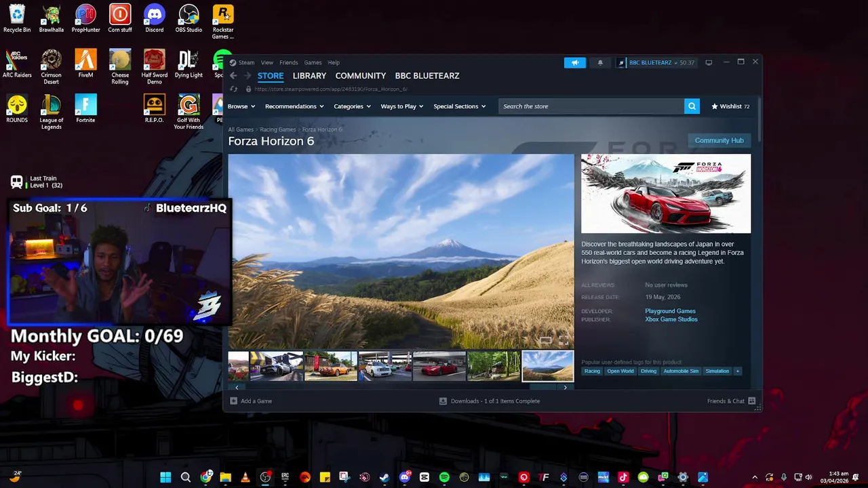868x488 pixels.
Task: Click the All Games breadcrumb
Action: tap(241, 129)
